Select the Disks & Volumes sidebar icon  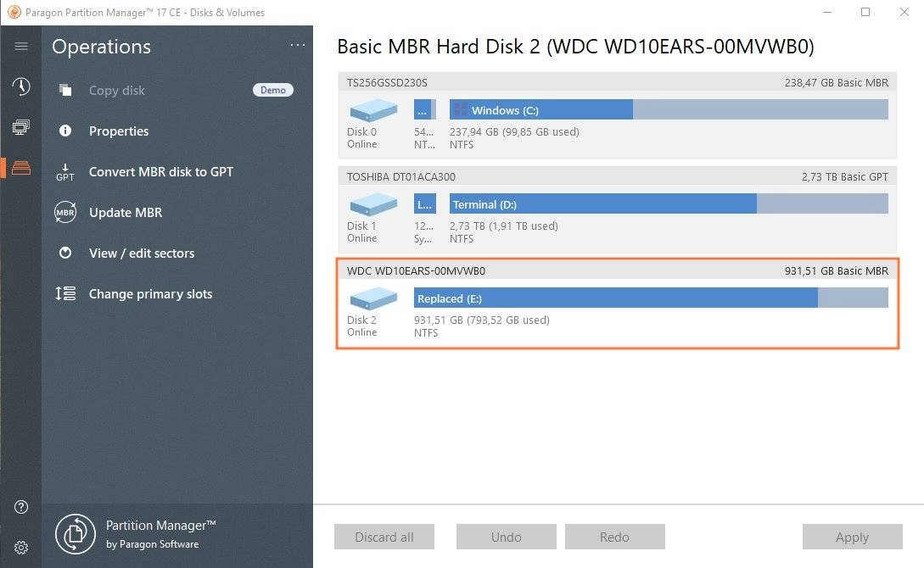[21, 168]
